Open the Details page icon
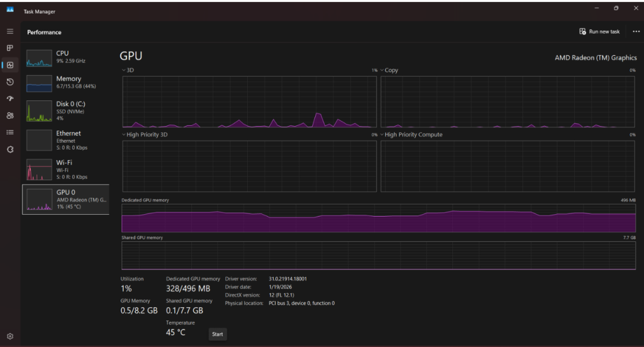 [10, 132]
